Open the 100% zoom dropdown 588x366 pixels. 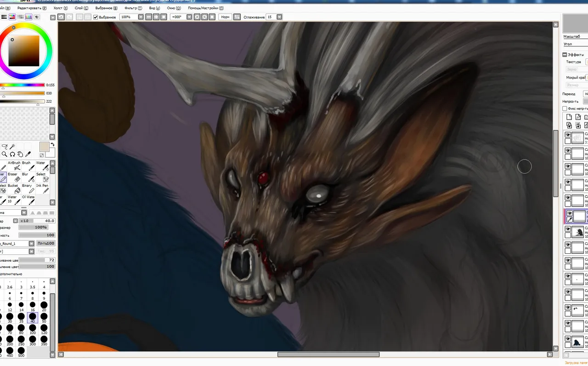(141, 17)
